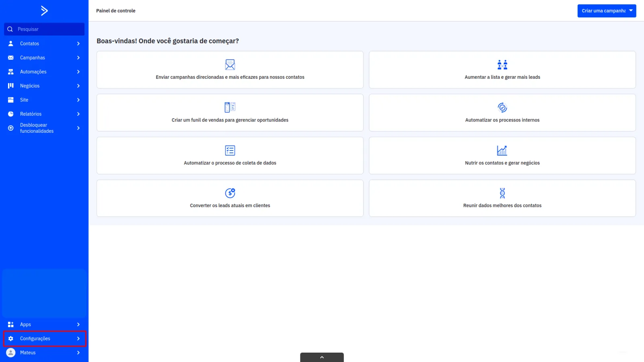Viewport: 644px width, 362px height.
Task: Click the Relatórios pie chart icon
Action: point(11,114)
